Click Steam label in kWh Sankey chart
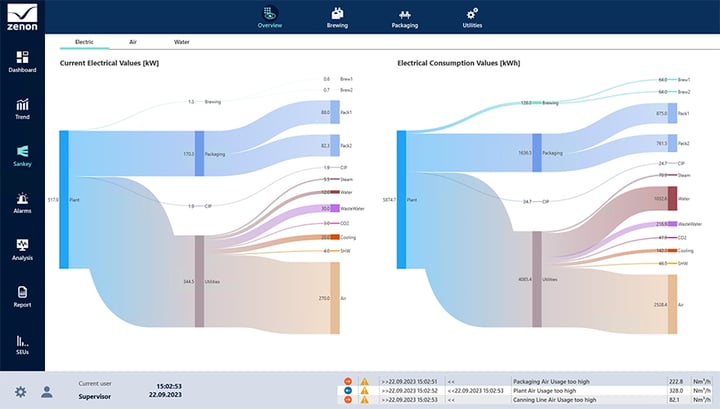This screenshot has height=409, width=720. click(x=684, y=175)
